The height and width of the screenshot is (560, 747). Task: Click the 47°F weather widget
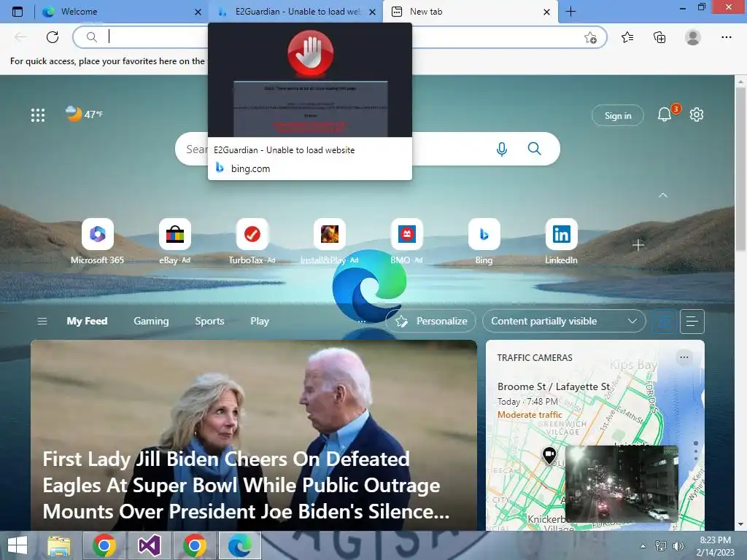tap(84, 114)
